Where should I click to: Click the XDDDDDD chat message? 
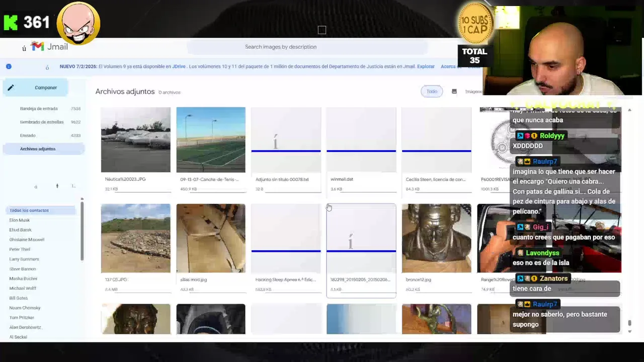pos(527,146)
